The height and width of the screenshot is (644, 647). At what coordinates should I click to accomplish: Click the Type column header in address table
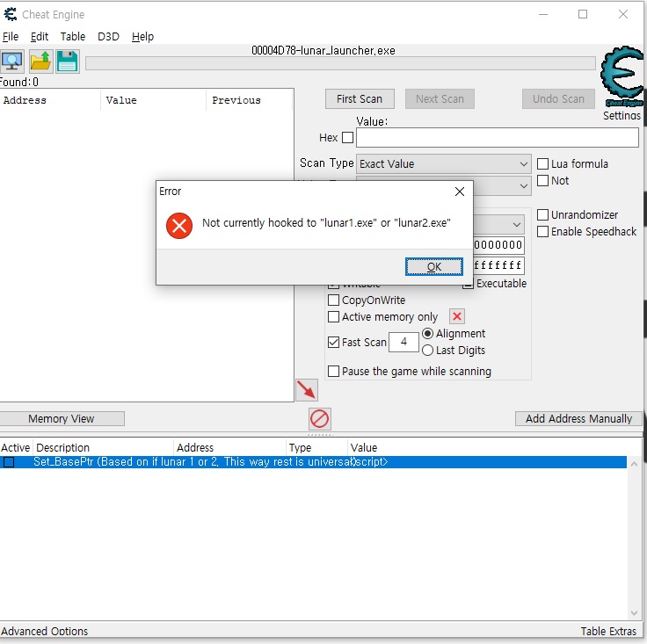316,447
